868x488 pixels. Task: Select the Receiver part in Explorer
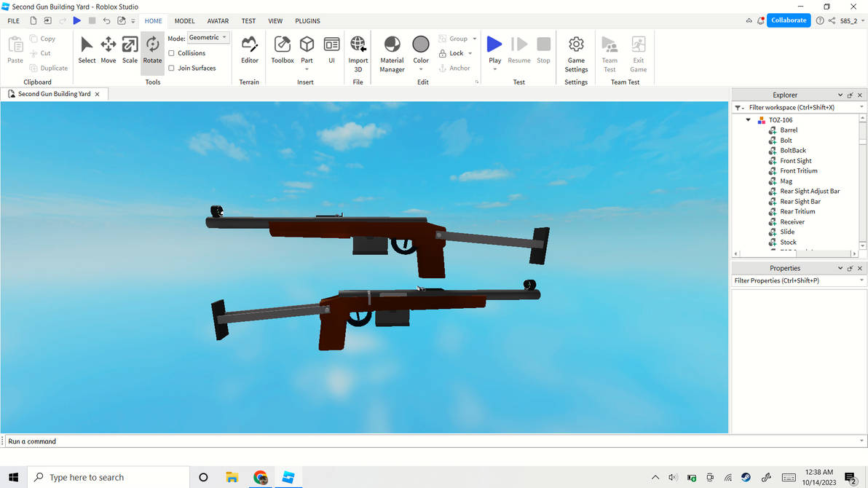click(792, 222)
